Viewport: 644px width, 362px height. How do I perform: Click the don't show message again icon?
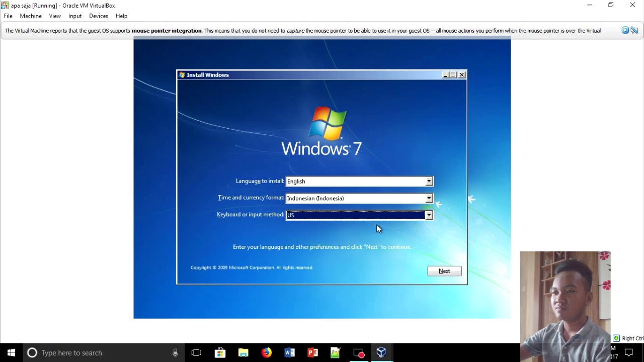click(x=634, y=30)
